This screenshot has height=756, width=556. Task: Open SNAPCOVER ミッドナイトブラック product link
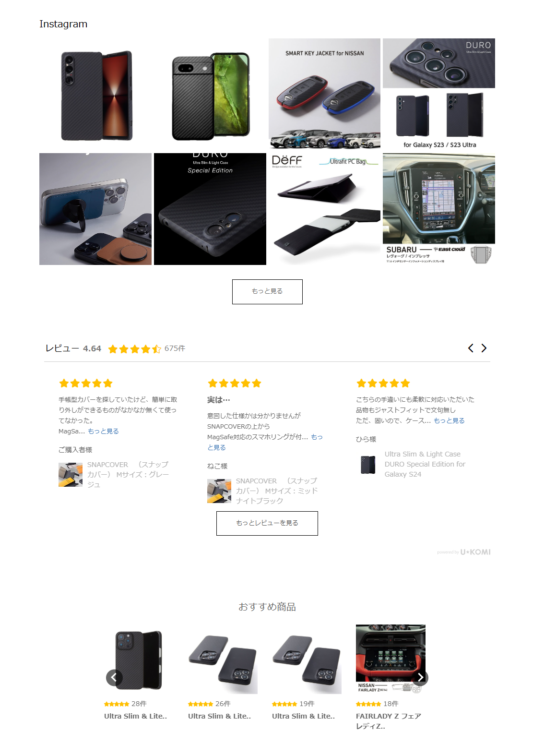(x=277, y=491)
